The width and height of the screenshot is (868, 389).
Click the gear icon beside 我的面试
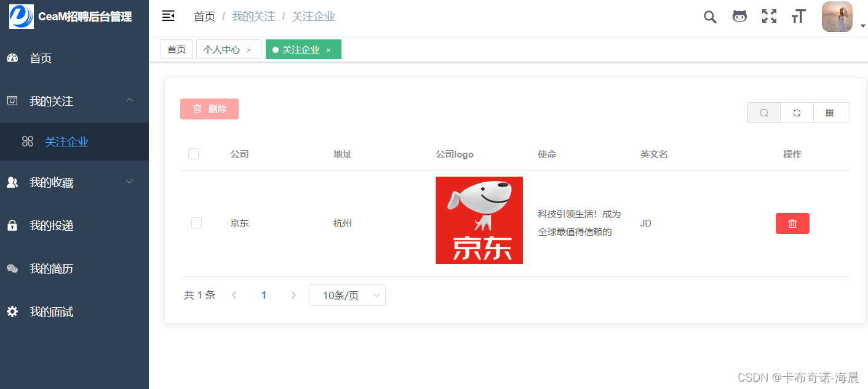pyautogui.click(x=12, y=311)
